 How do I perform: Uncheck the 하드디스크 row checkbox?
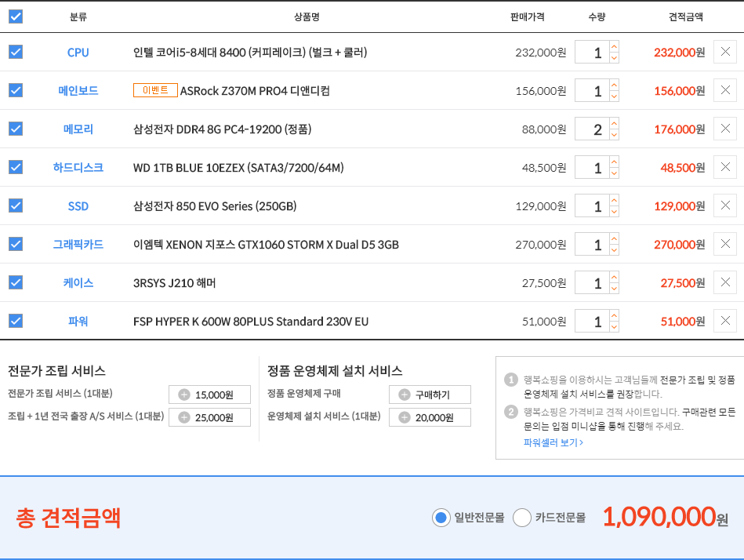(x=16, y=167)
